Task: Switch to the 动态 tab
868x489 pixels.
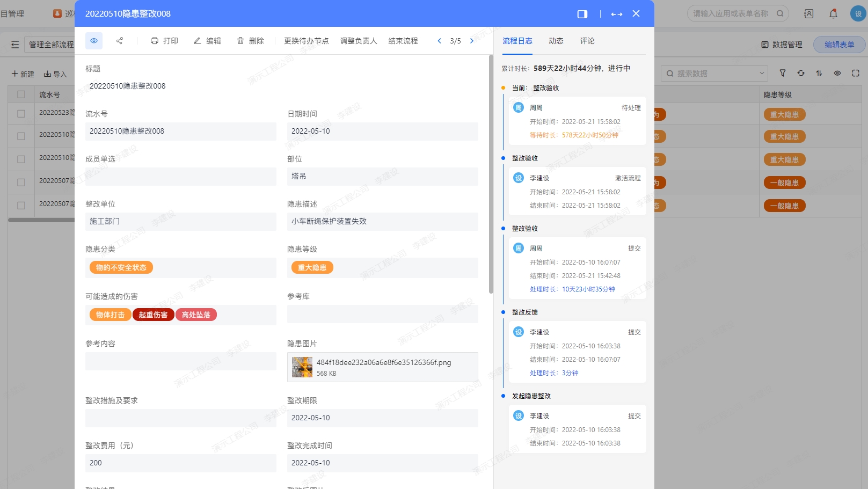Action: (556, 41)
